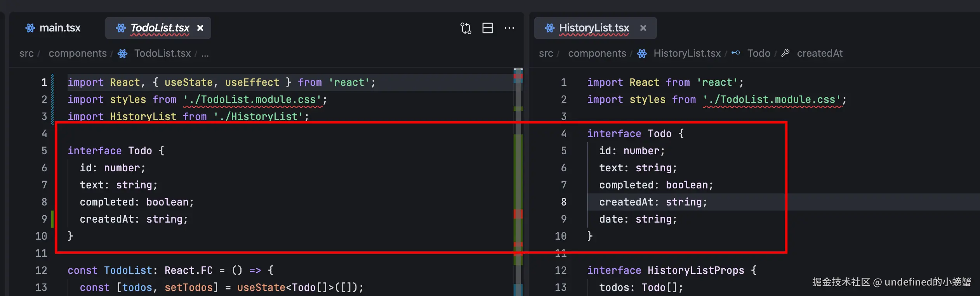
Task: Click 'createdAt: string;' in TodoList.tsx
Action: coord(134,219)
